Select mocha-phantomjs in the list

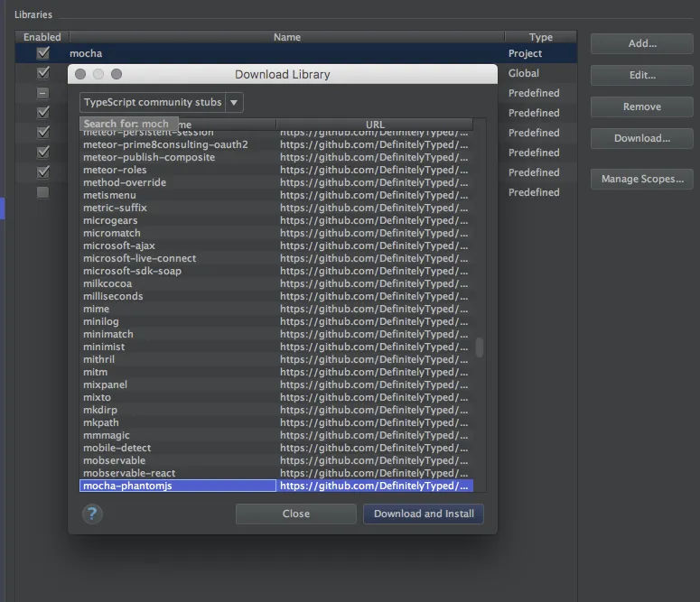[x=178, y=486]
